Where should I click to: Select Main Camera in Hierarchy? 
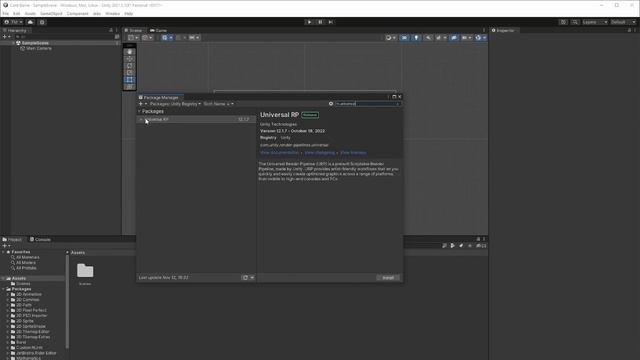tap(39, 48)
